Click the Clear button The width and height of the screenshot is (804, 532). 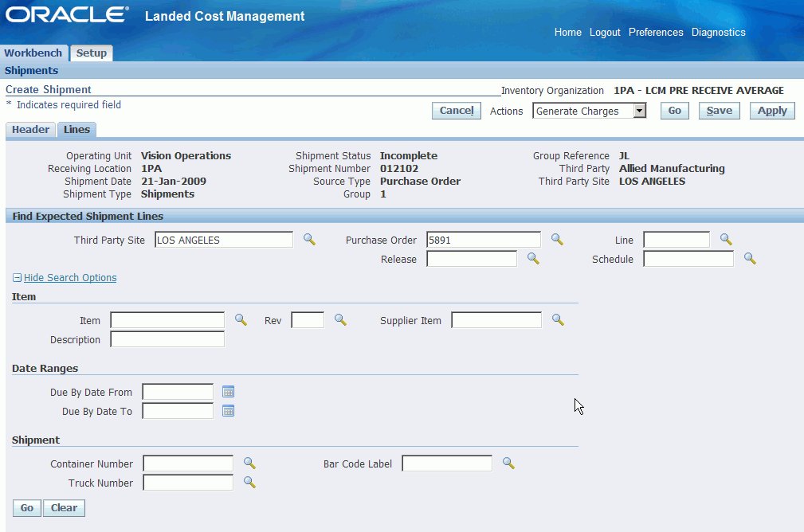point(64,508)
